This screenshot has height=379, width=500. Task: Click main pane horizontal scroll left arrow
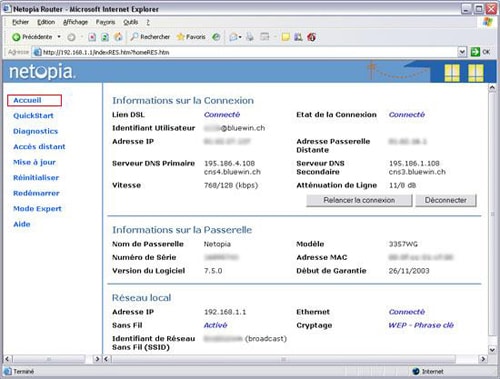pyautogui.click(x=106, y=359)
